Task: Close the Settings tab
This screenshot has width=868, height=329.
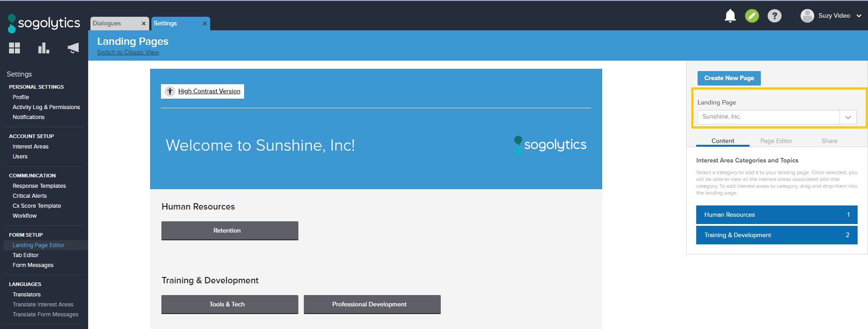Action: click(205, 24)
